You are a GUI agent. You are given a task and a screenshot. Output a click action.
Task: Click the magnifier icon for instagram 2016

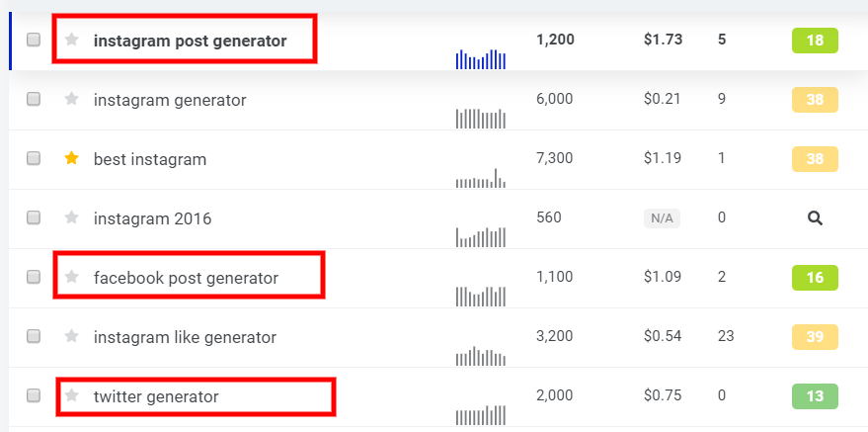[815, 218]
